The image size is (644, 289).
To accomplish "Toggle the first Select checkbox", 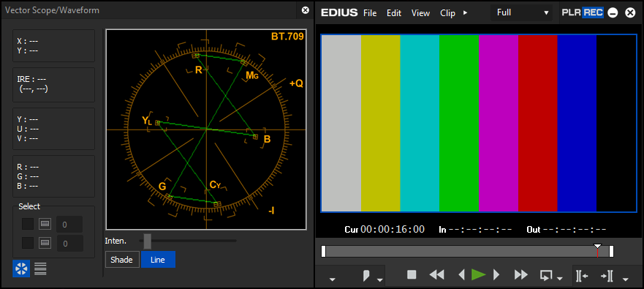I will click(28, 224).
